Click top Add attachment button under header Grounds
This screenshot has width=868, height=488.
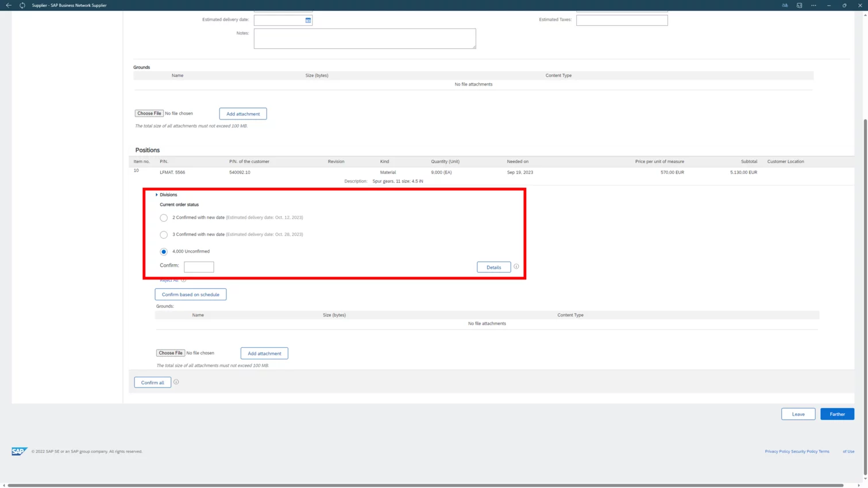point(243,114)
